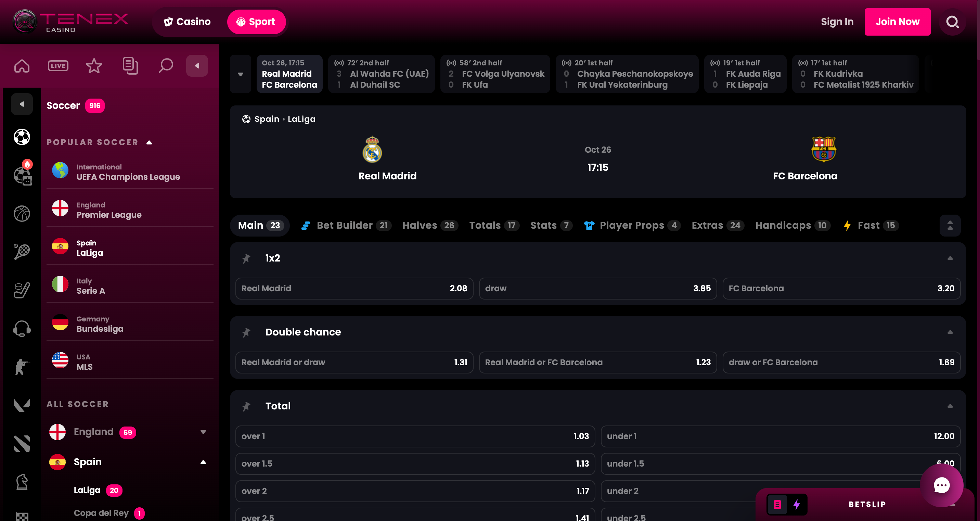Open England Premier League
Image resolution: width=980 pixels, height=521 pixels.
[x=130, y=210]
